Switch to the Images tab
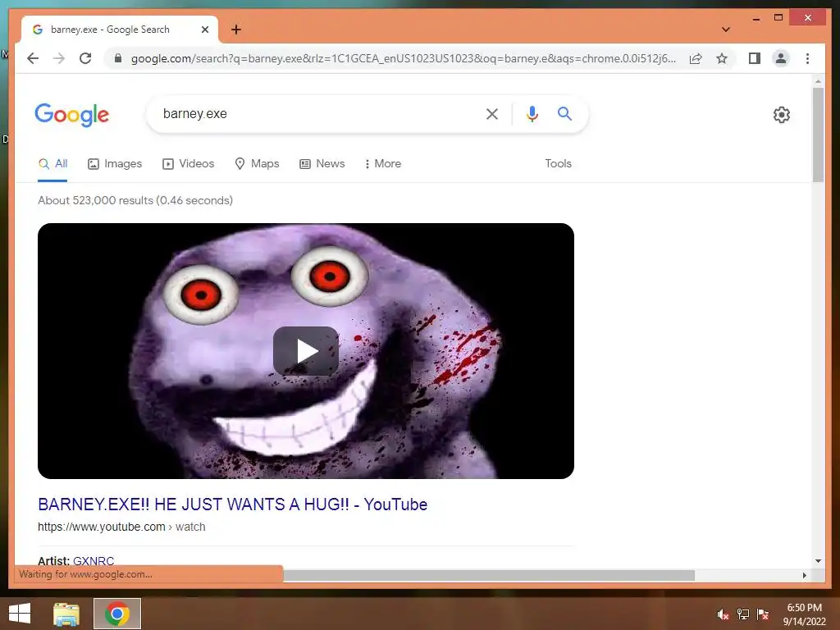Image resolution: width=840 pixels, height=630 pixels. click(x=115, y=163)
